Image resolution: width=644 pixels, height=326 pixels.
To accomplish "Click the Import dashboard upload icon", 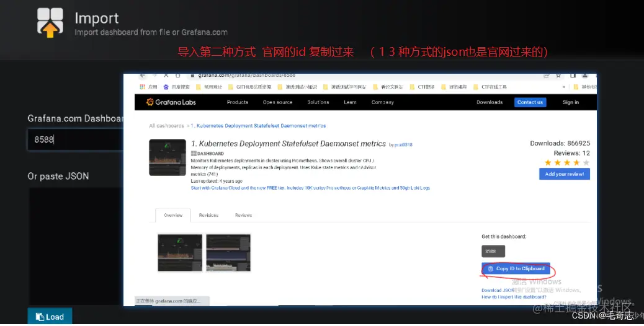I will tap(50, 24).
